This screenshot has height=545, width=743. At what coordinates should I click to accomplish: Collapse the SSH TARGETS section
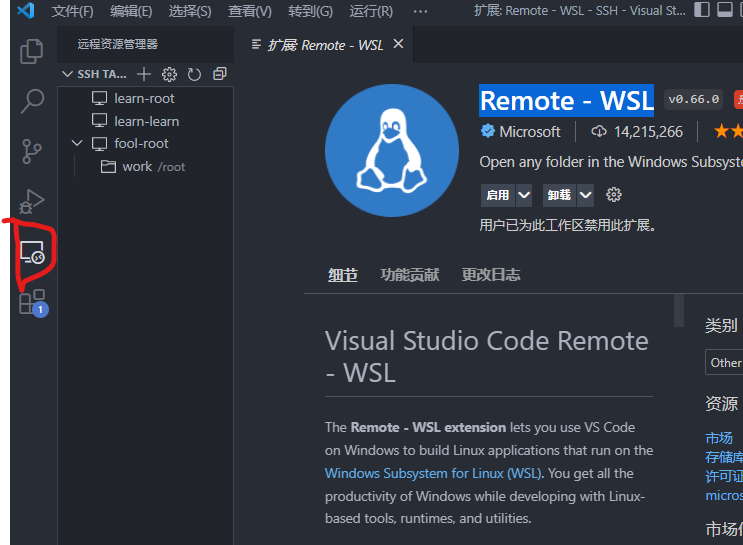coord(67,74)
